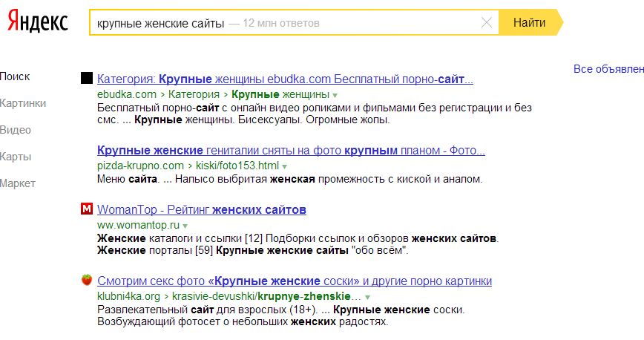The width and height of the screenshot is (644, 340).
Task: Select Поиск in the left menu
Action: [15, 76]
